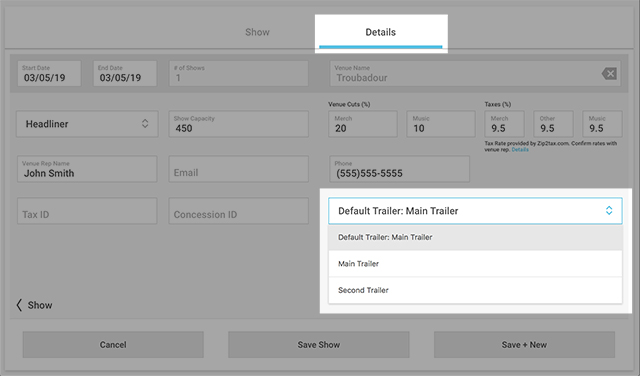Edit the End Date field
Viewport: 640px width, 376px height.
125,73
